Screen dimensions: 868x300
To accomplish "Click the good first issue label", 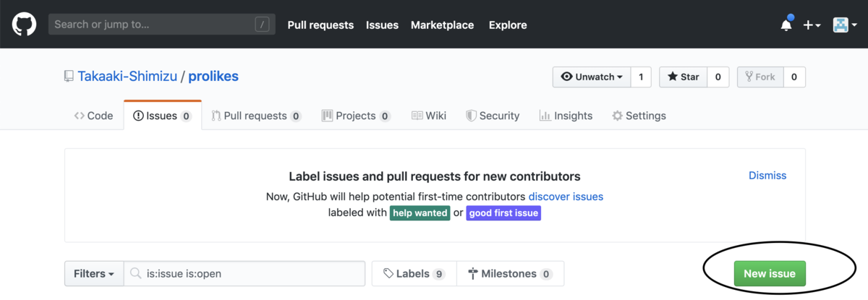I will (x=503, y=213).
